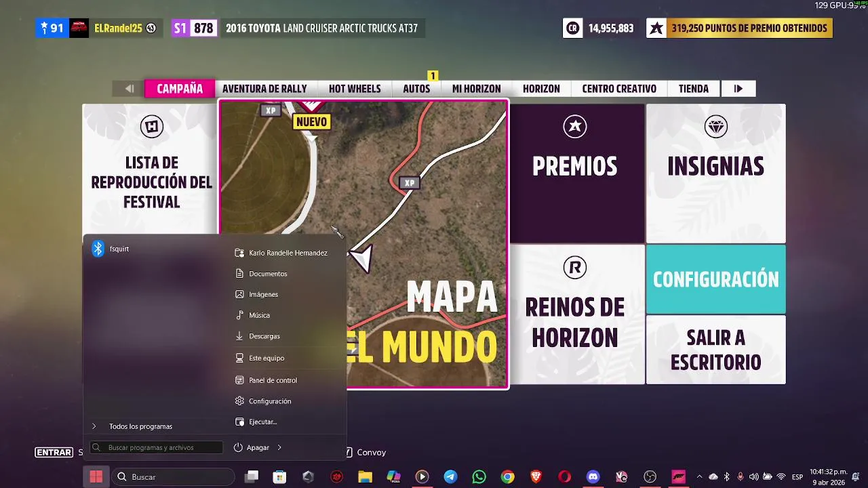Open the Campaña tab
The width and height of the screenshot is (868, 488).
(x=180, y=89)
